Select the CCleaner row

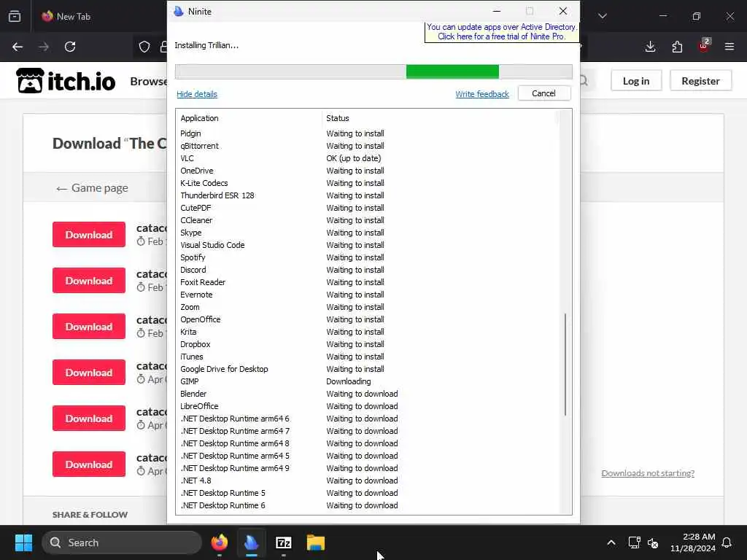[x=368, y=220]
